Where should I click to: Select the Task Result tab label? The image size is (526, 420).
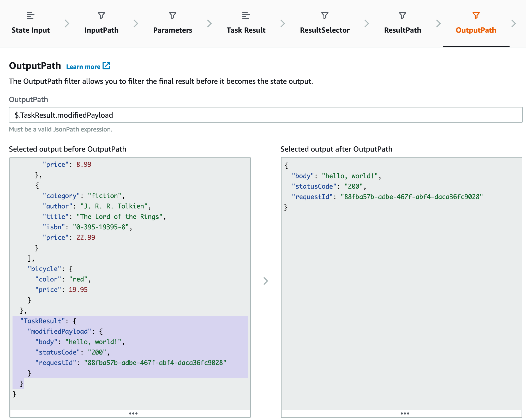click(246, 30)
